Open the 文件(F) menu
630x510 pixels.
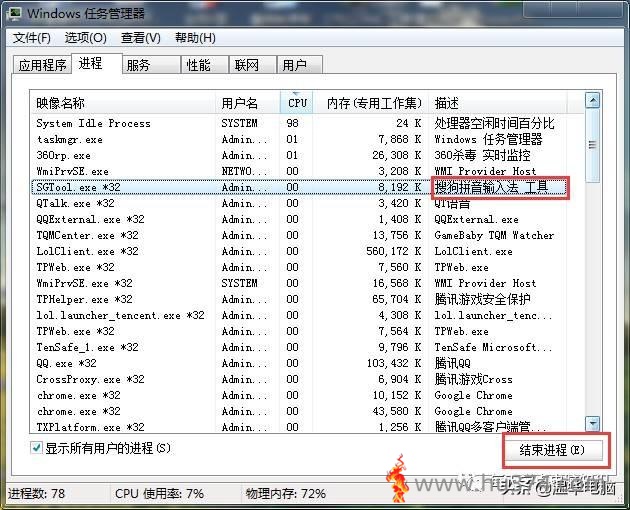32,38
